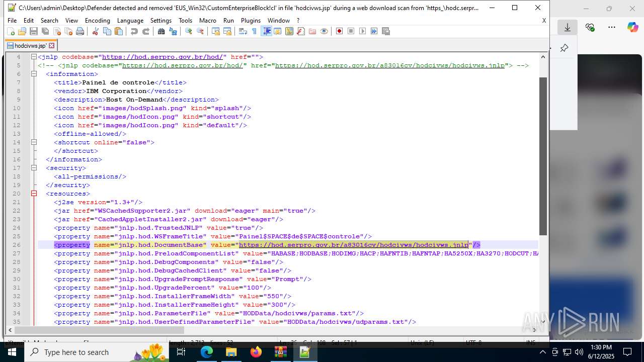Click the vertical scrollbar up arrow
This screenshot has width=644, height=362.
[543, 57]
